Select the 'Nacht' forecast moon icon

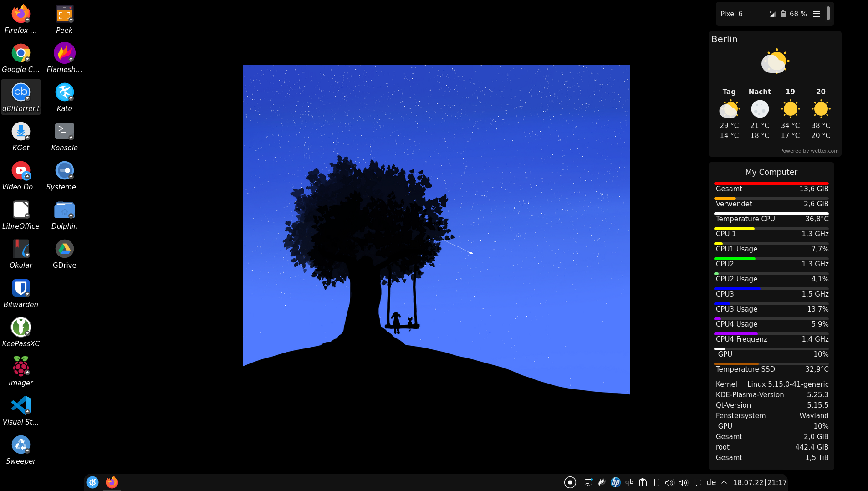pos(760,109)
